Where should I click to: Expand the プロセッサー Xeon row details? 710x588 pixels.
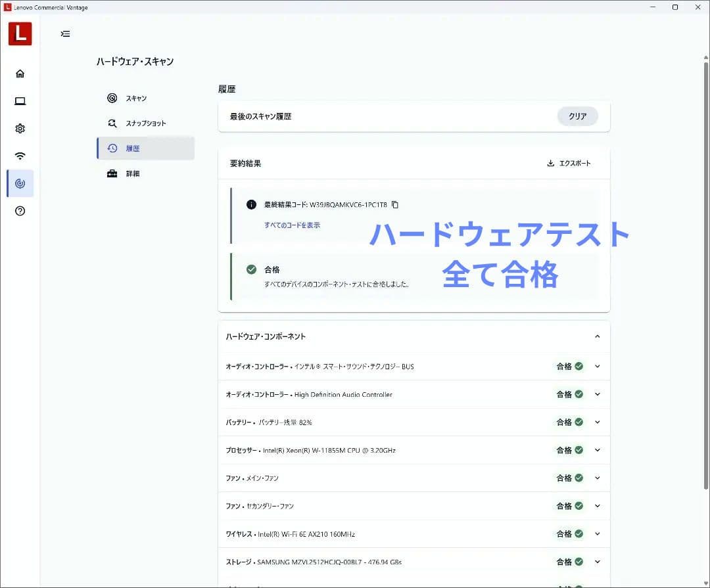tap(597, 450)
